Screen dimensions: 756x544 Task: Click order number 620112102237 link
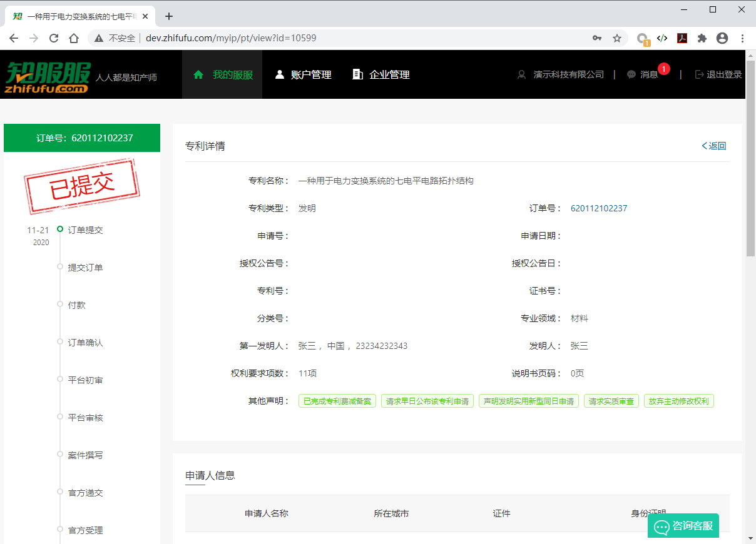tap(599, 208)
